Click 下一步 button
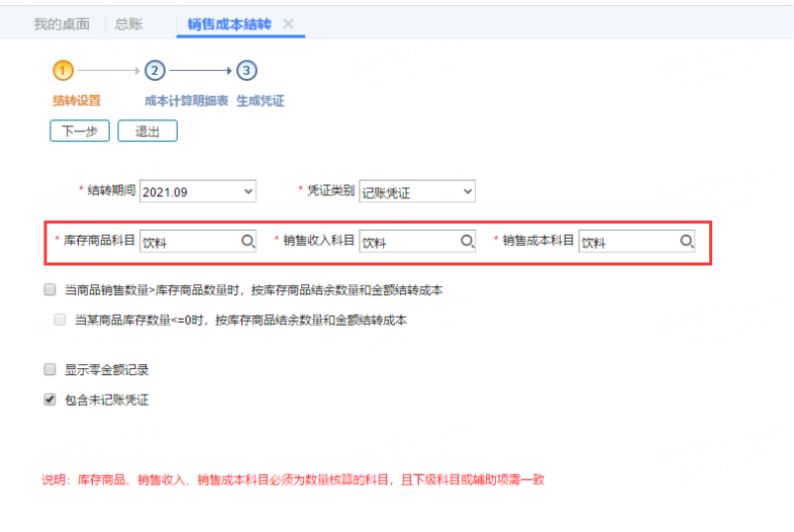The width and height of the screenshot is (794, 532). coord(80,131)
